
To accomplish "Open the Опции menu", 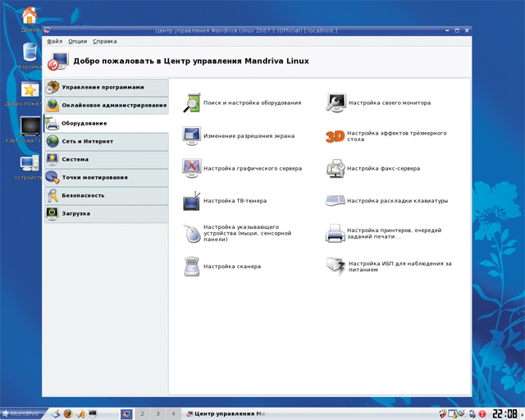I will 78,41.
